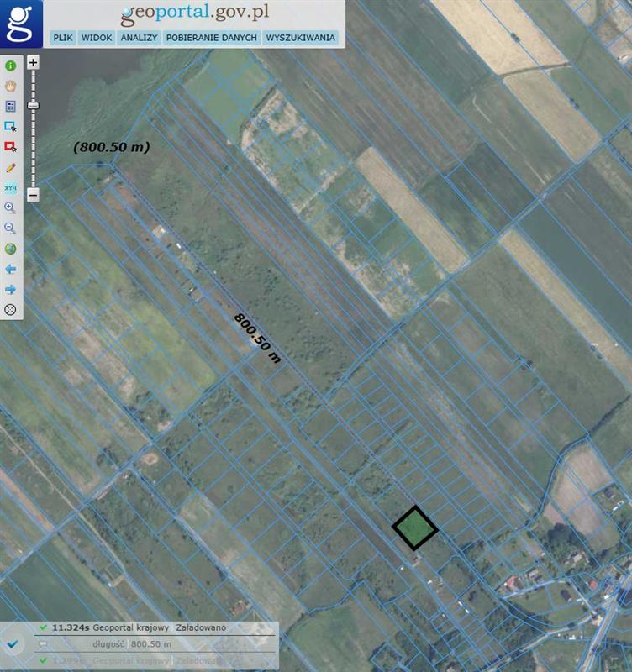Open the XYH coordinates tool
The image size is (632, 672).
[11, 187]
